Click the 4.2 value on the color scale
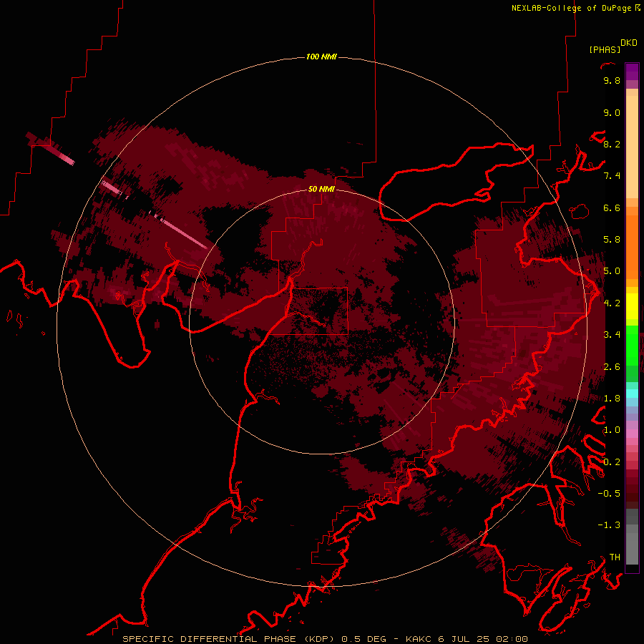The width and height of the screenshot is (644, 644). tap(612, 303)
